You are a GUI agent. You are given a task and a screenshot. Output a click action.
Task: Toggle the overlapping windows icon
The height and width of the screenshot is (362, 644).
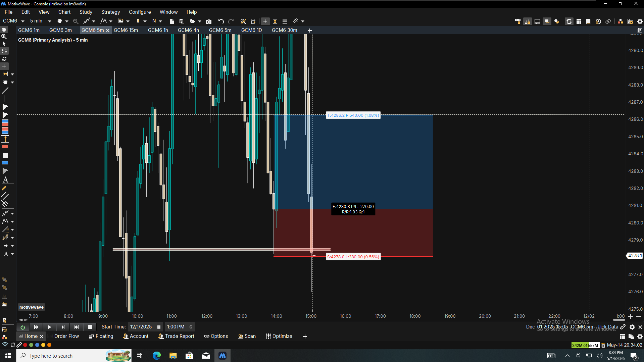[547, 21]
